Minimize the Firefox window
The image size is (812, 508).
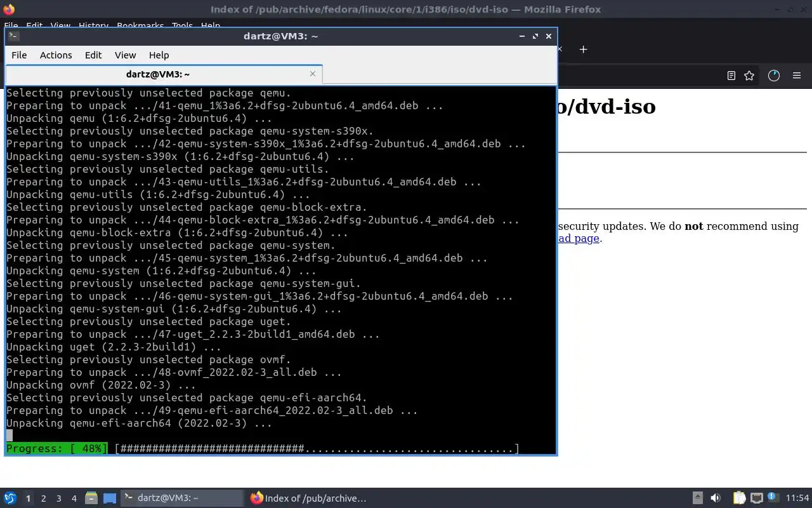click(x=778, y=10)
